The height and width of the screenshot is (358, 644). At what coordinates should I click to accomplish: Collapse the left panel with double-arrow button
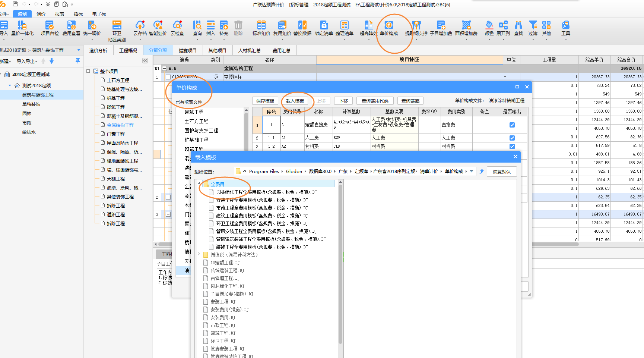[x=145, y=60]
